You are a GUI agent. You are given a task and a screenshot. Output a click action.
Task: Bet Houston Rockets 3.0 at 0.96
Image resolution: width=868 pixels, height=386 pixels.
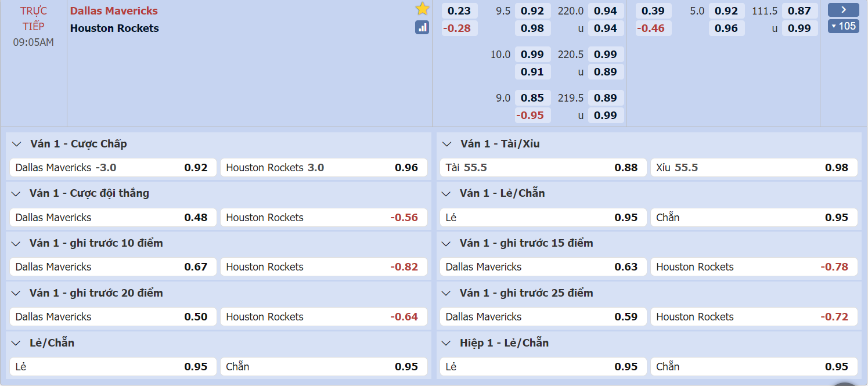pos(324,168)
